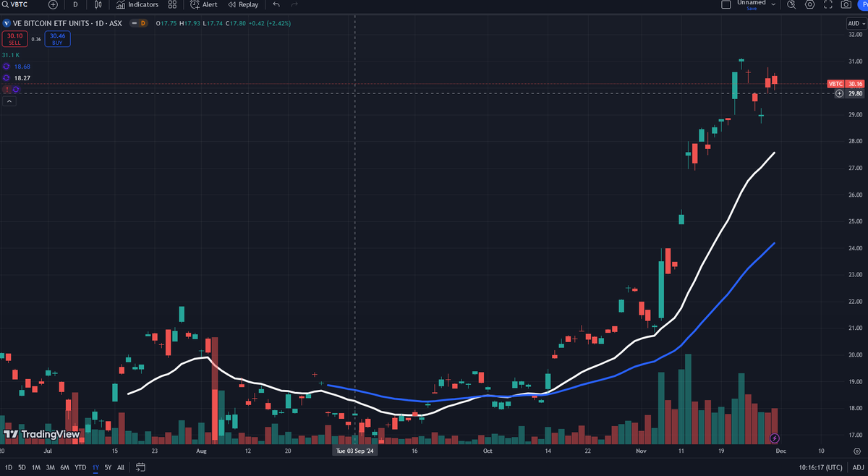Click the purple lightning bolt icon on time axis
Viewport: 868px width, 476px height.
775,438
